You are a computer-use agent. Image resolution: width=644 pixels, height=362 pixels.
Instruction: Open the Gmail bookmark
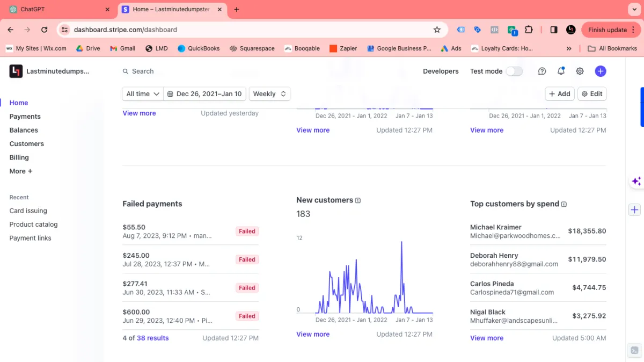tap(123, 48)
